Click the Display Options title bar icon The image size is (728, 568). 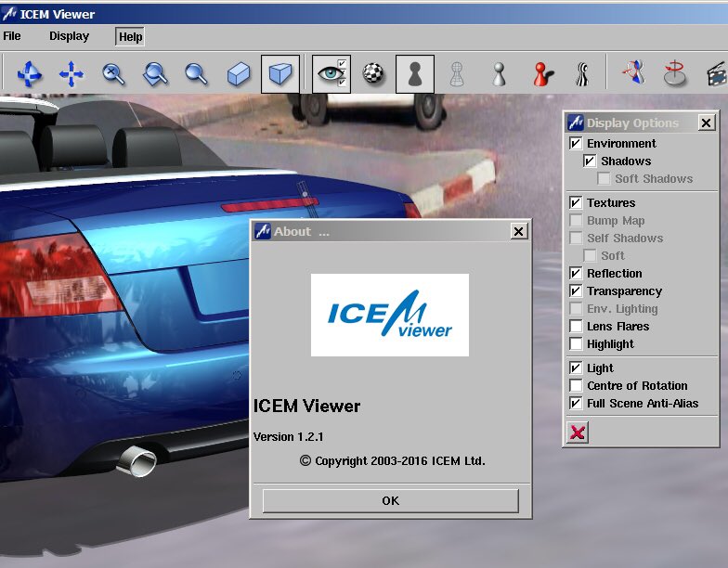click(x=576, y=123)
